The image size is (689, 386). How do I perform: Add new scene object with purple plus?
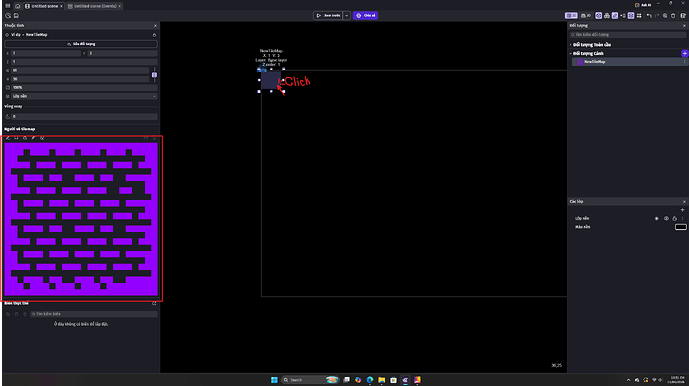pos(685,53)
